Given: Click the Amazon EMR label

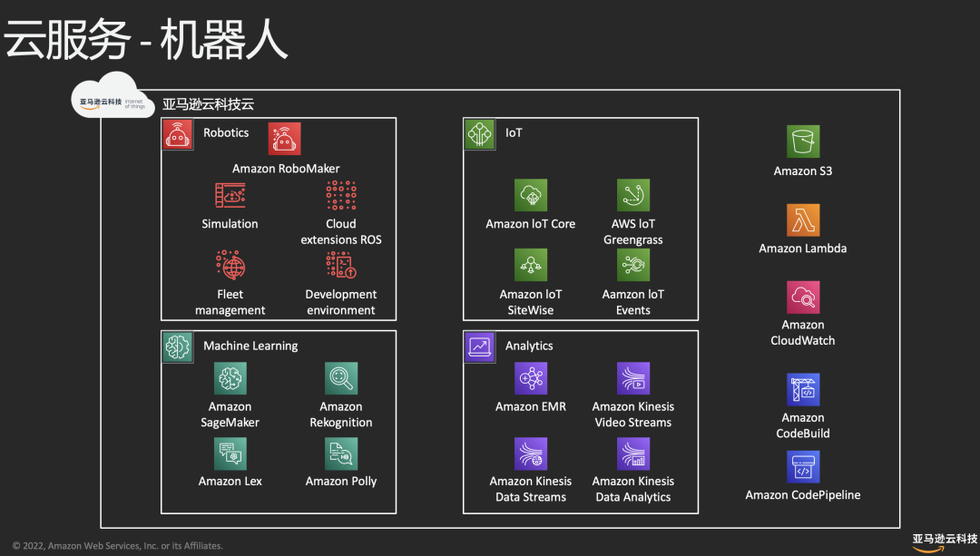Looking at the screenshot, I should point(531,406).
